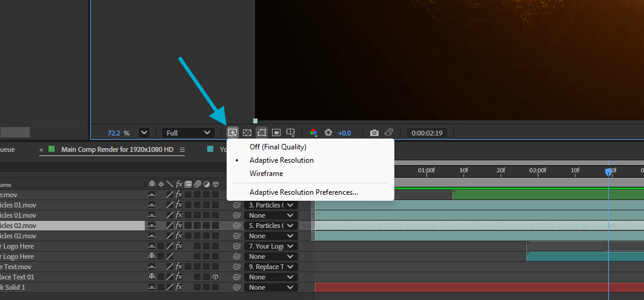644x300 pixels.
Task: Click the current-time indicator playhead
Action: pos(608,172)
